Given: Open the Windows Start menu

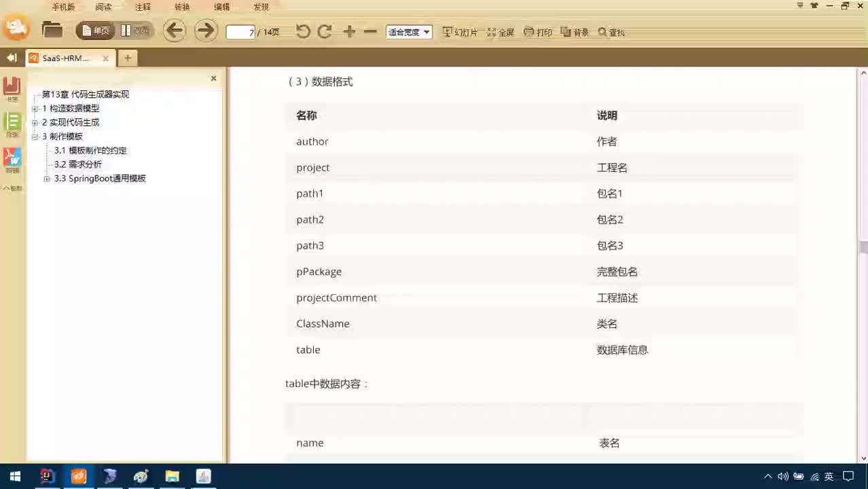Looking at the screenshot, I should pos(15,476).
